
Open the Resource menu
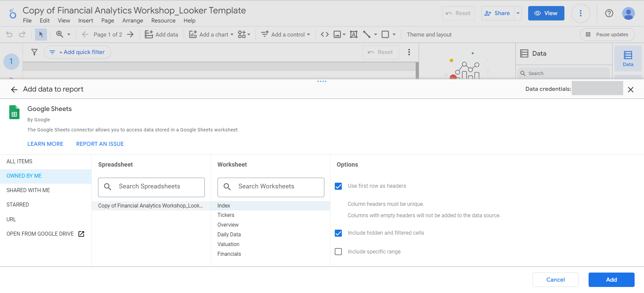click(x=164, y=21)
